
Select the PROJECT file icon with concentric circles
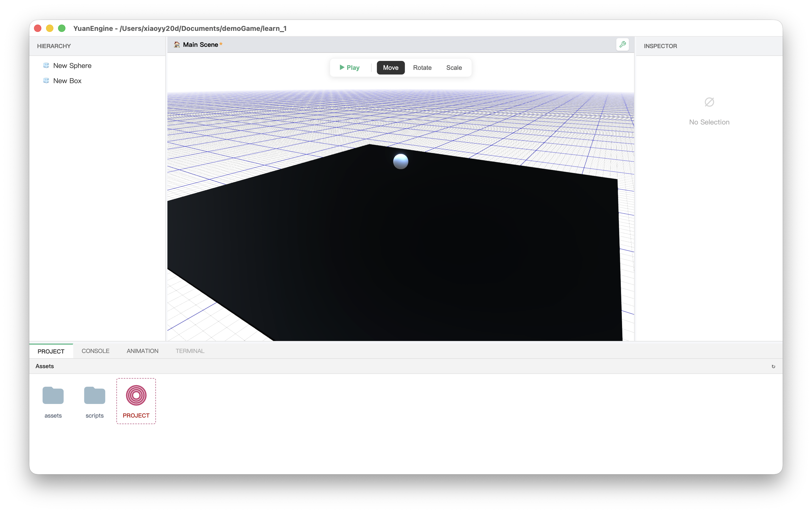click(x=136, y=395)
